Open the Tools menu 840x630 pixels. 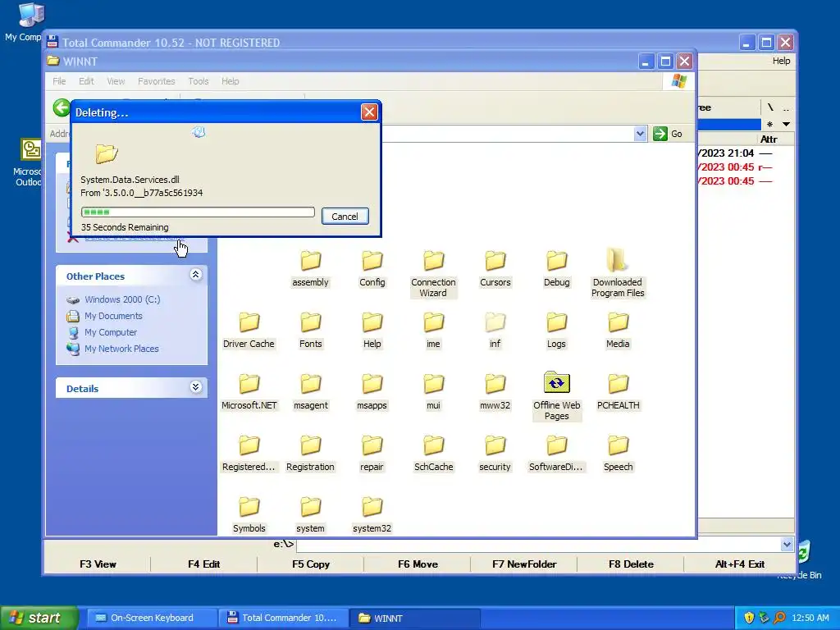tap(199, 81)
